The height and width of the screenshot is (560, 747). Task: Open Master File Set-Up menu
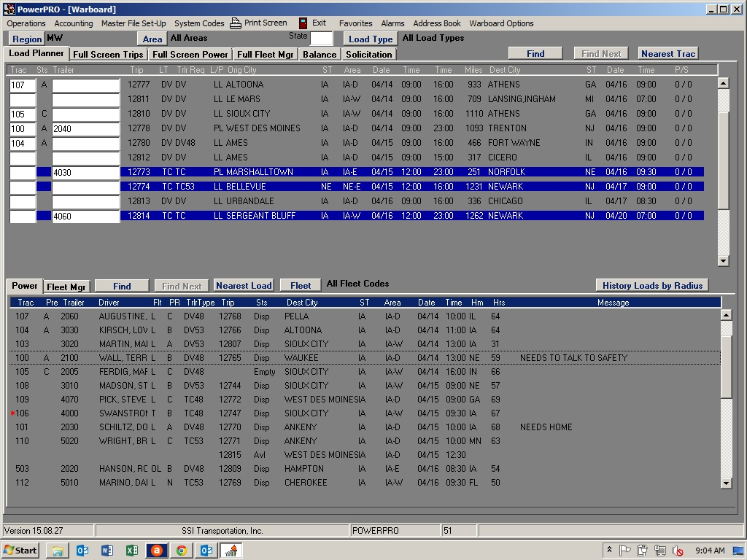point(133,23)
